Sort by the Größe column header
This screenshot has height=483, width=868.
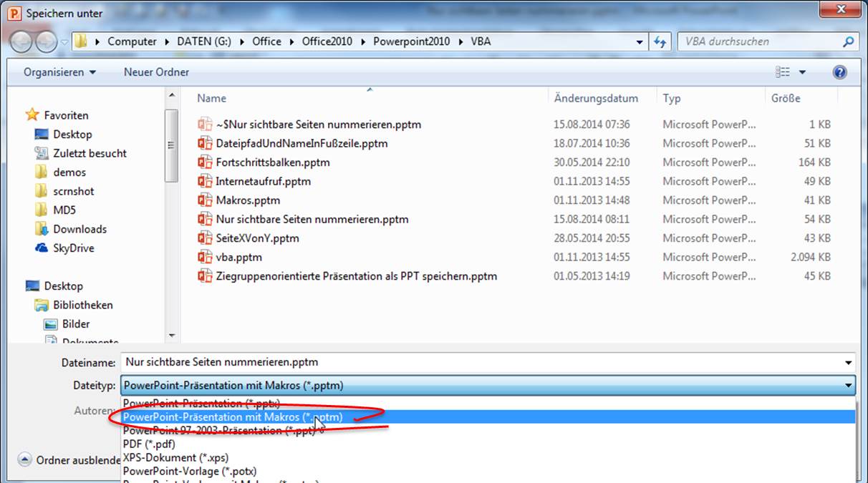(786, 98)
